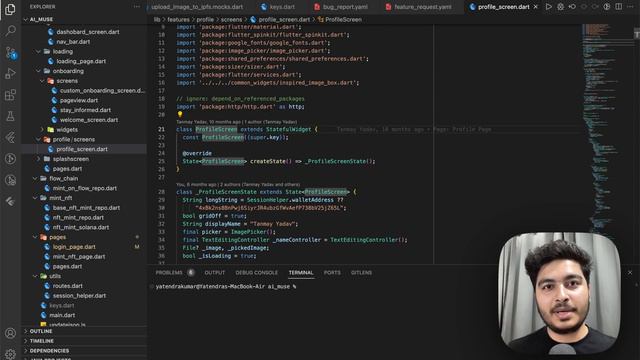Image resolution: width=640 pixels, height=360 pixels.
Task: Close the terminal panel
Action: [629, 272]
